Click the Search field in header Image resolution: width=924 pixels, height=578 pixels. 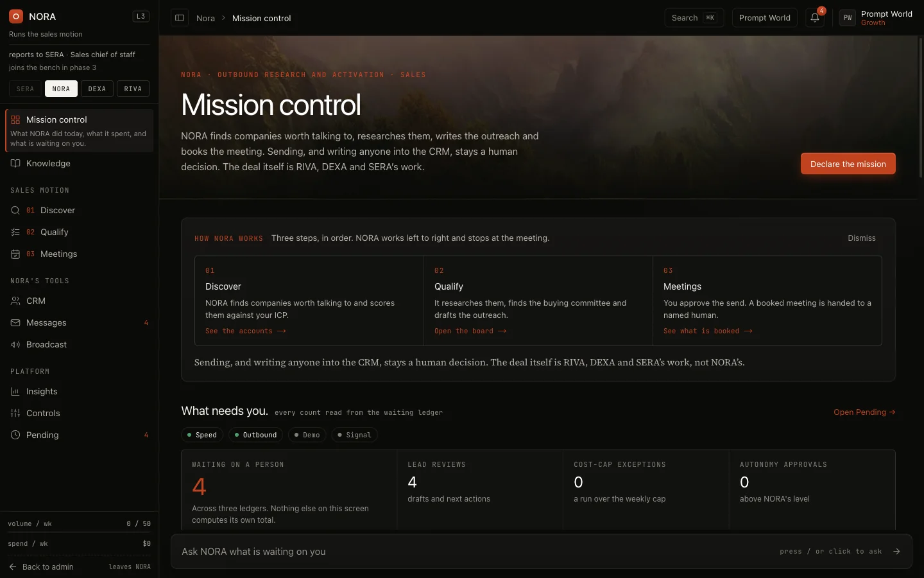tap(694, 18)
